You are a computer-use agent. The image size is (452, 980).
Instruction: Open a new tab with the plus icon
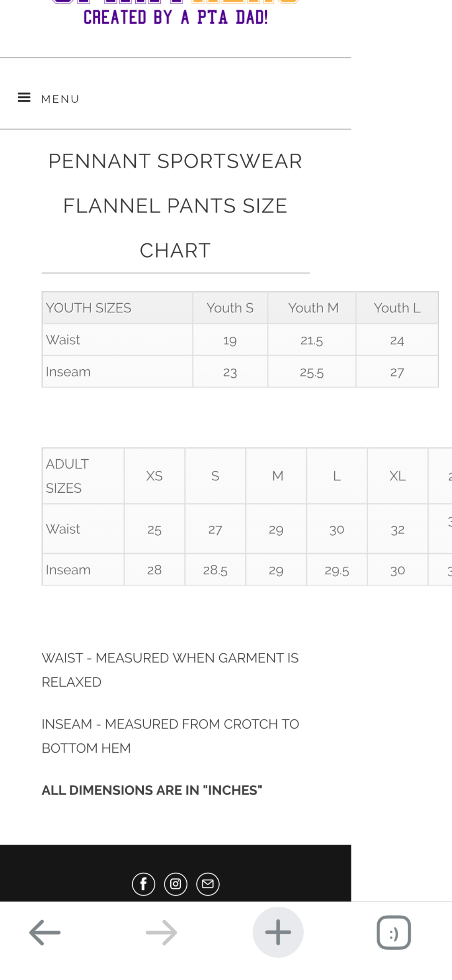coord(278,933)
